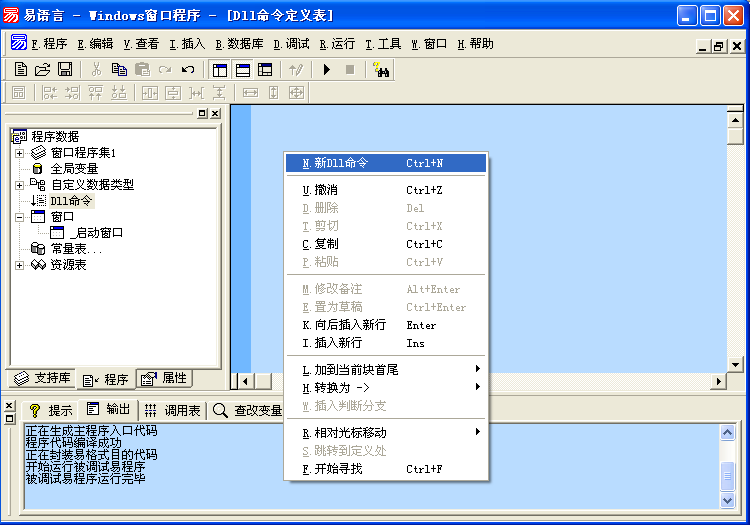Click the Undo arrow toolbar icon

(188, 70)
